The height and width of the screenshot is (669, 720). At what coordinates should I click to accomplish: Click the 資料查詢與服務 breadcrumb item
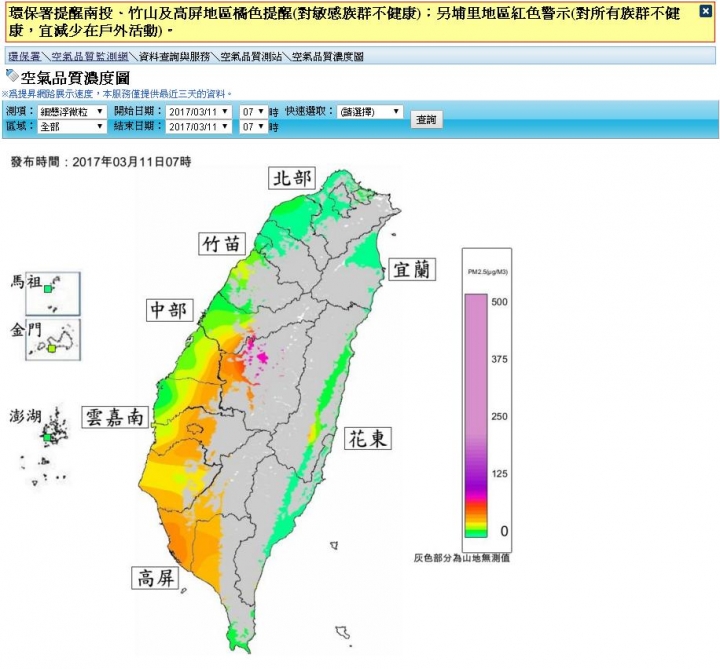pyautogui.click(x=174, y=56)
